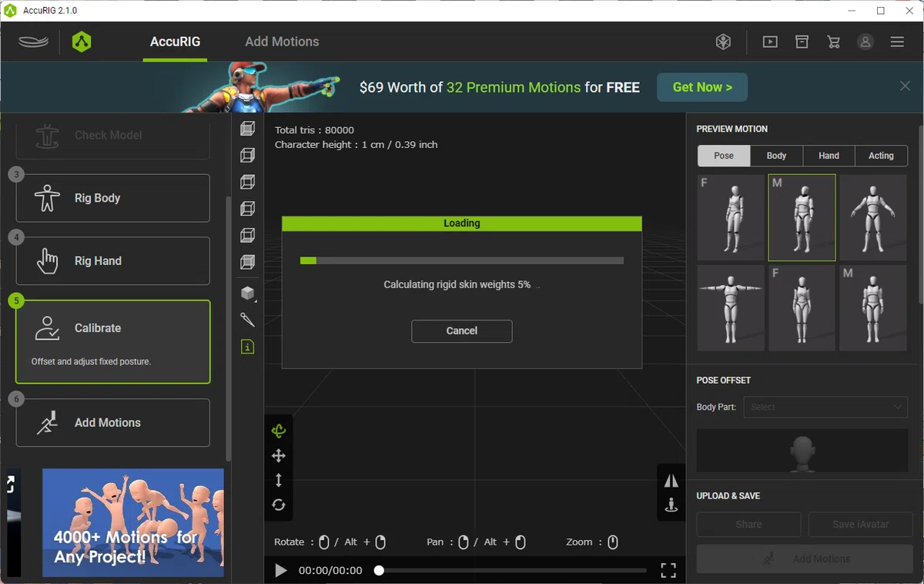Select the second view cube icon
This screenshot has height=584, width=924.
tap(247, 155)
